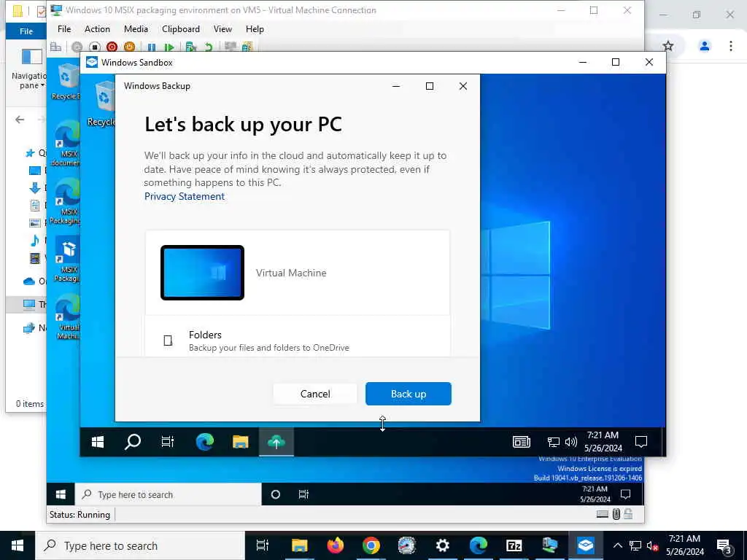Screen dimensions: 747x560
Task: Select the Downloads arrow icon in File Explorer
Action: tap(35, 187)
